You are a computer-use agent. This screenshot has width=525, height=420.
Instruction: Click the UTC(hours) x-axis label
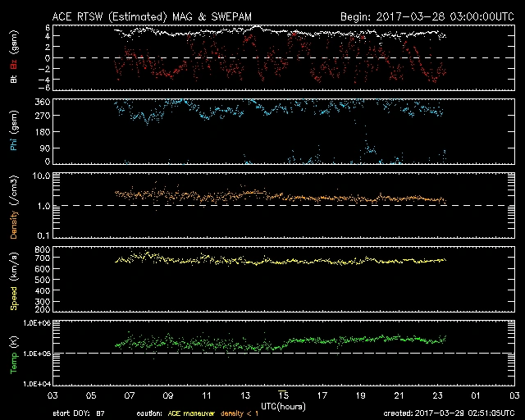(x=282, y=405)
